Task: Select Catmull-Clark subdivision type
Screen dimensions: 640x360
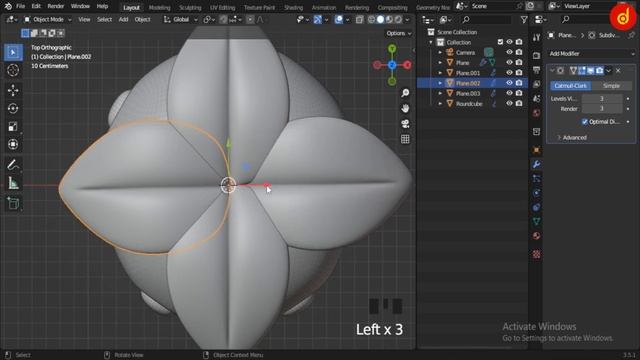Action: [x=571, y=86]
